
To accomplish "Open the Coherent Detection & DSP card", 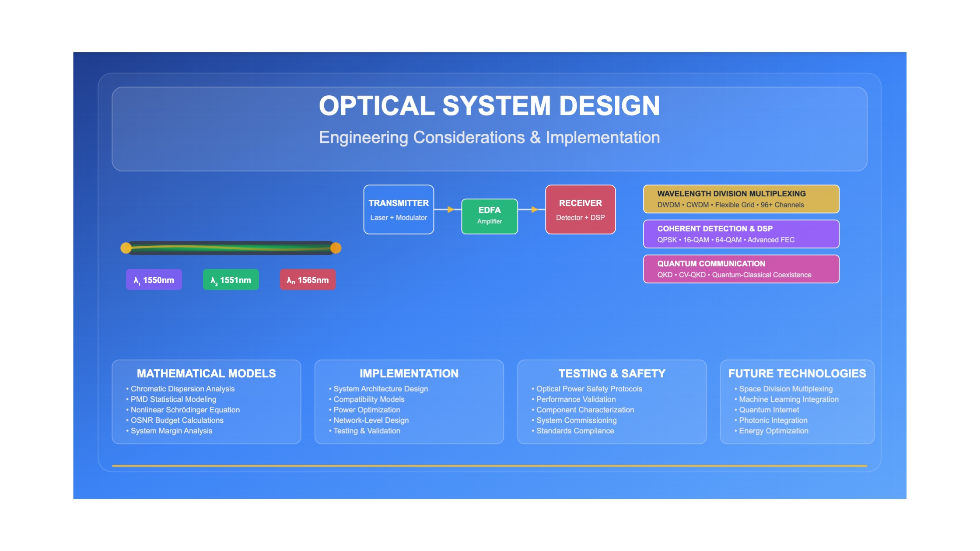I will coord(741,234).
